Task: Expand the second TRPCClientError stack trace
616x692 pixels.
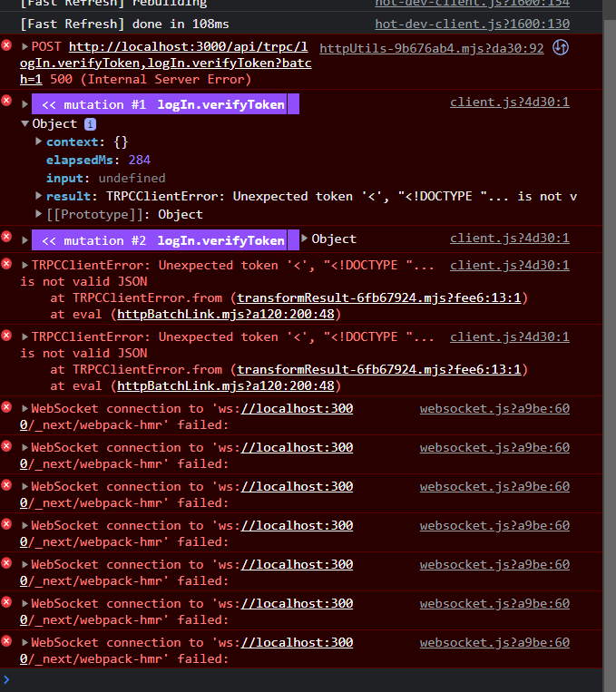Action: pos(25,336)
